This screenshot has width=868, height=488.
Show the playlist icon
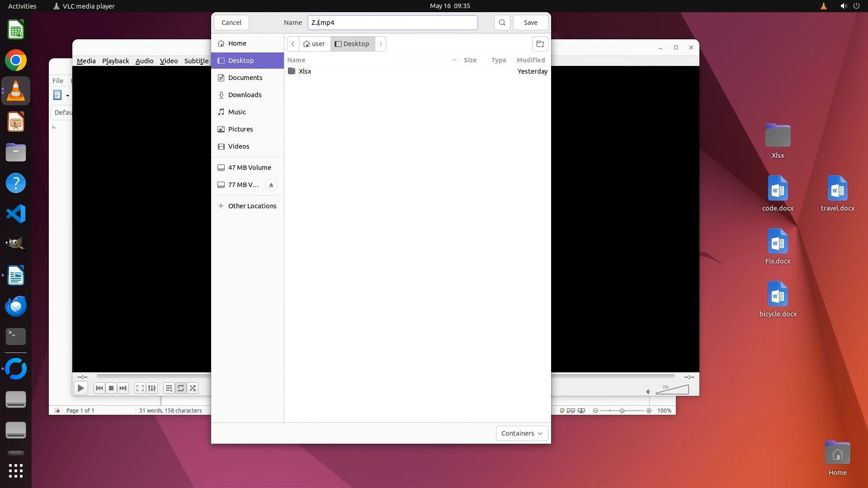click(169, 388)
